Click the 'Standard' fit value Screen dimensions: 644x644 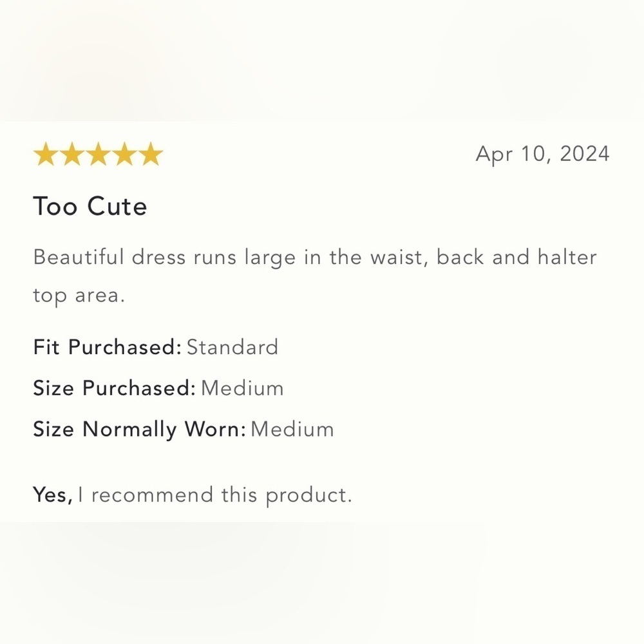tap(232, 347)
